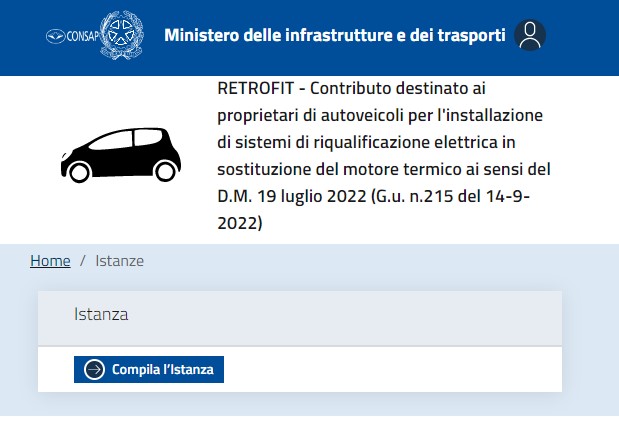Click the white card area right of Compila l'Istanza
619x433 pixels.
point(400,370)
